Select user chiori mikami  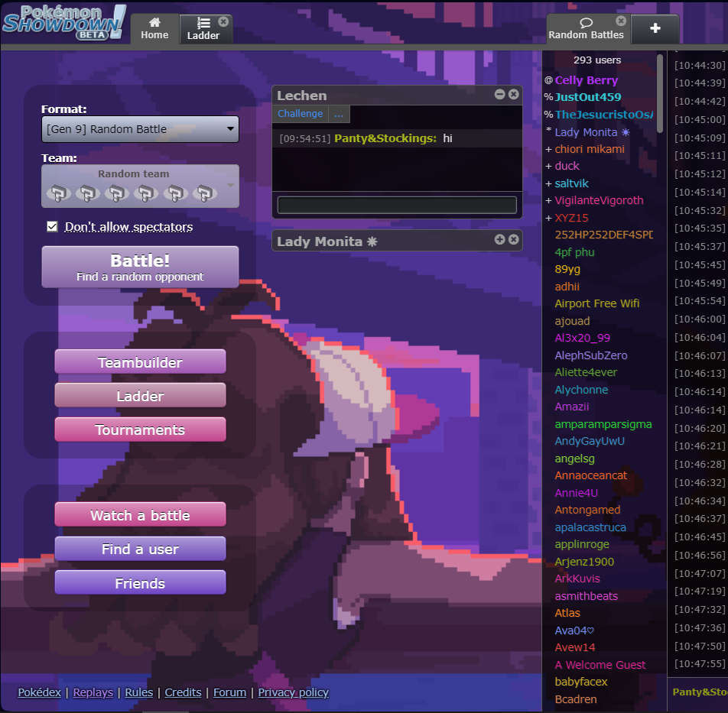[590, 149]
